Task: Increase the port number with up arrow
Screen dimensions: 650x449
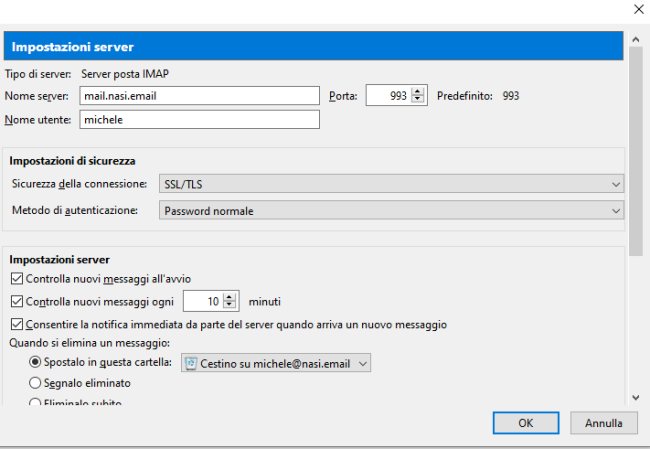Action: pos(417,92)
